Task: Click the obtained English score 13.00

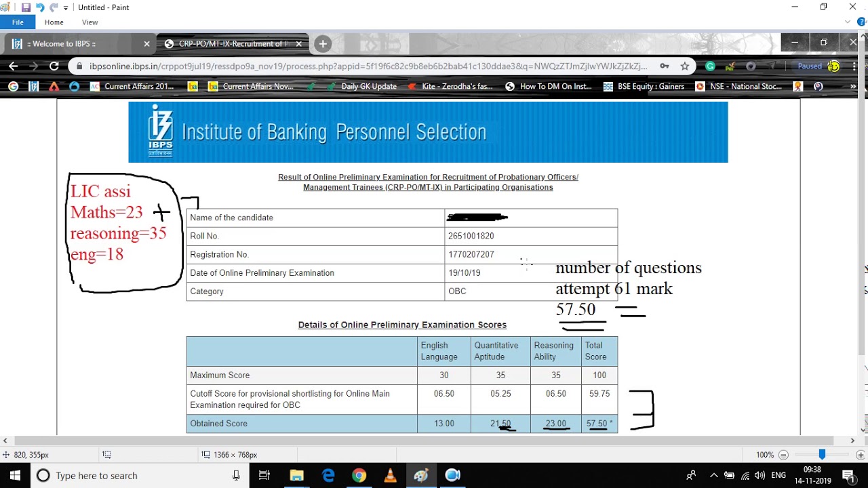Action: click(444, 423)
